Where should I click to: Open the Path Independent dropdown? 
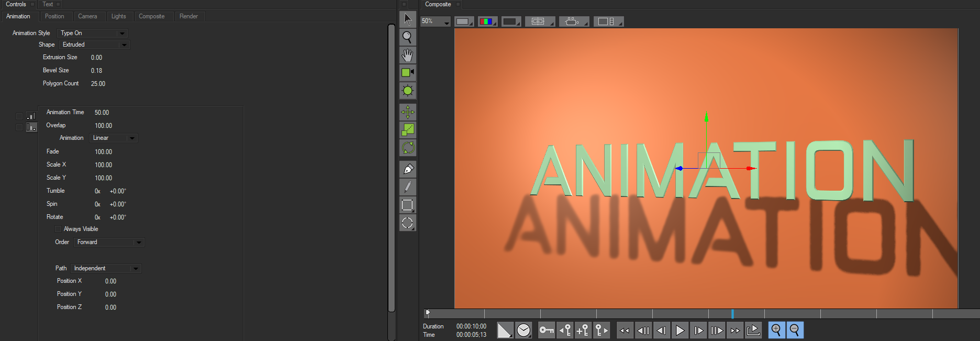point(106,268)
